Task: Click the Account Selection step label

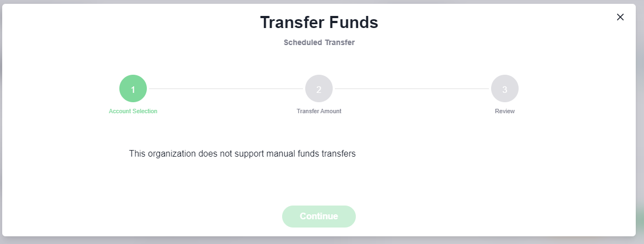Action: tap(133, 111)
